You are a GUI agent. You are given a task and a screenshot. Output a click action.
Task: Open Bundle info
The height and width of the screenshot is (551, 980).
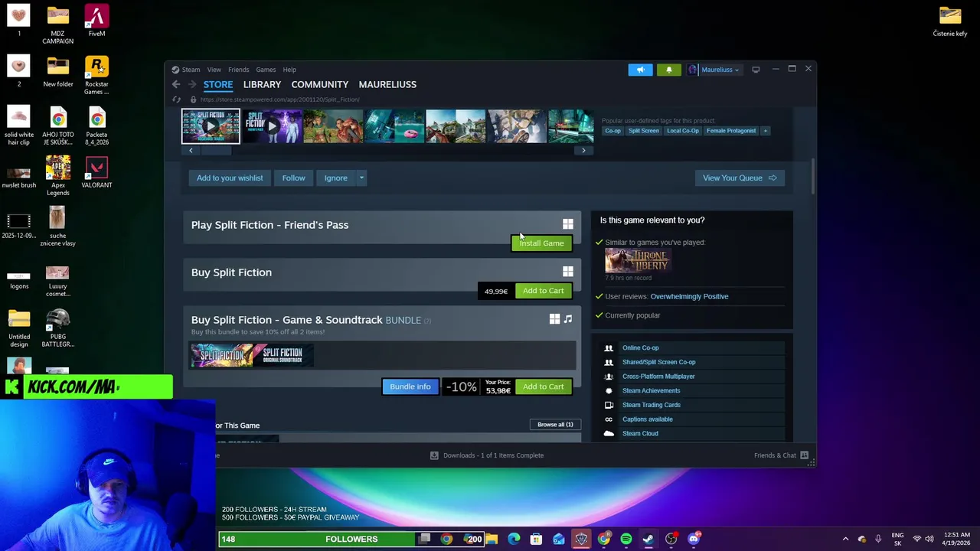click(x=410, y=386)
